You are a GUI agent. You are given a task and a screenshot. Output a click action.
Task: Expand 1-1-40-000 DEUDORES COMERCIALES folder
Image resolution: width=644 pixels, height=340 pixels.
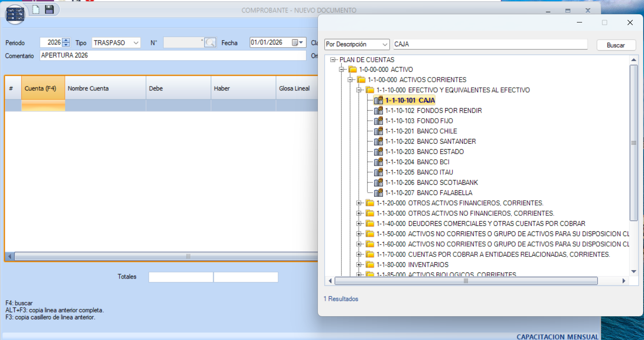click(359, 224)
